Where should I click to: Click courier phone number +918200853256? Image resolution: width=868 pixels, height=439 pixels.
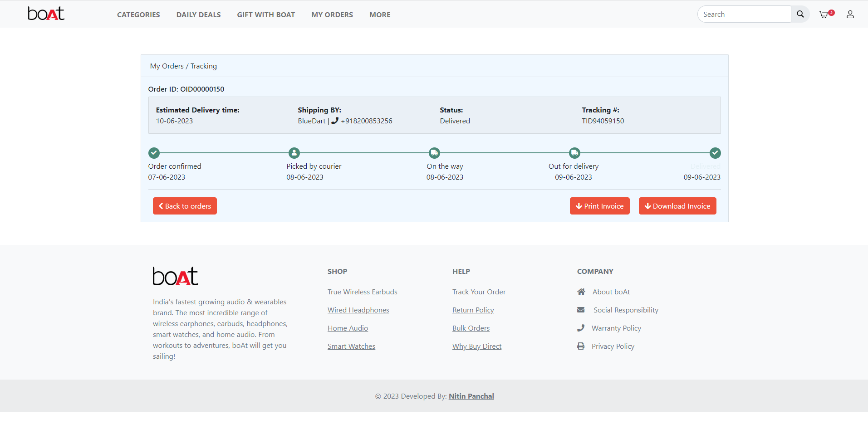coord(367,121)
